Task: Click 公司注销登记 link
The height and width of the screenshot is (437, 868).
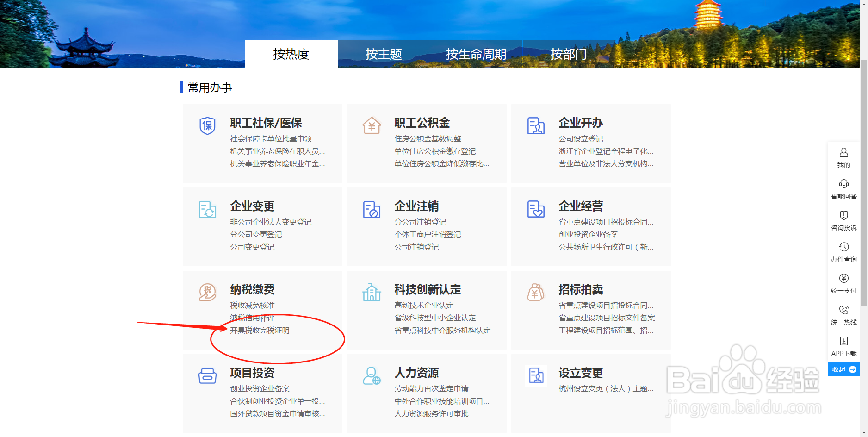Action: click(416, 247)
